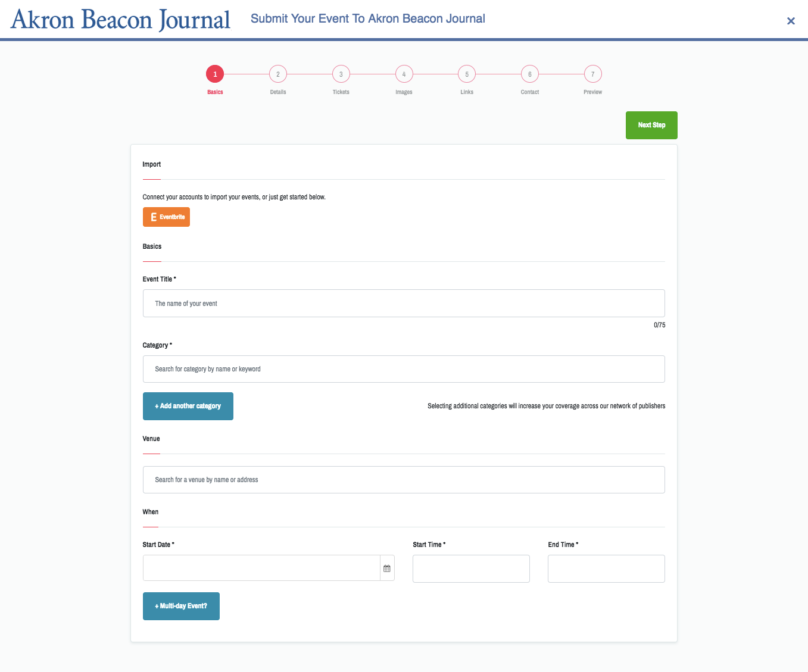
Task: Click the green Next Step button
Action: (x=651, y=125)
